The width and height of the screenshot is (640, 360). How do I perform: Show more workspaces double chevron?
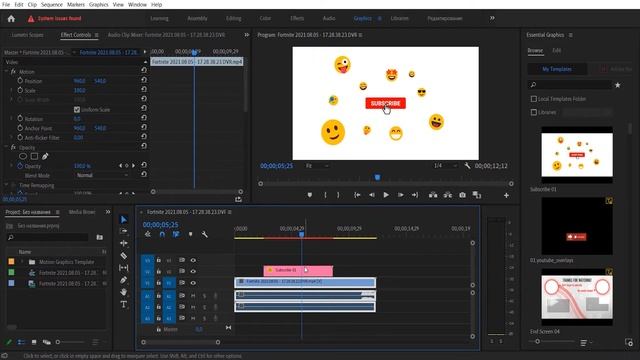pyautogui.click(x=492, y=18)
